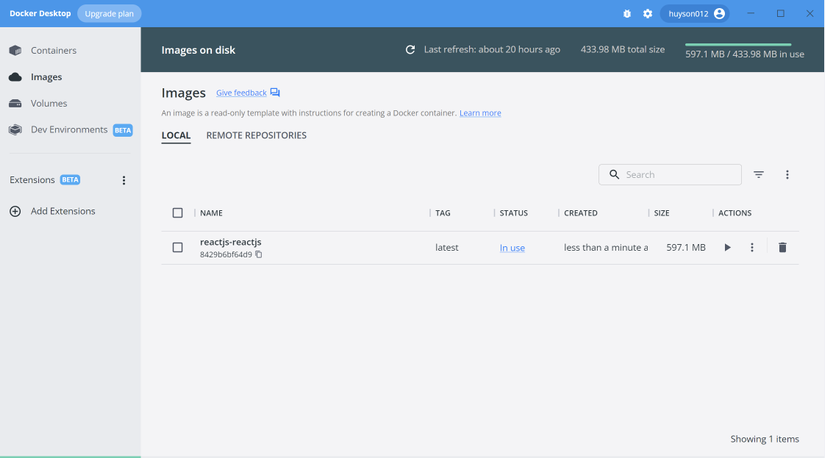Click Add Extensions
This screenshot has height=458, width=825.
[x=63, y=211]
